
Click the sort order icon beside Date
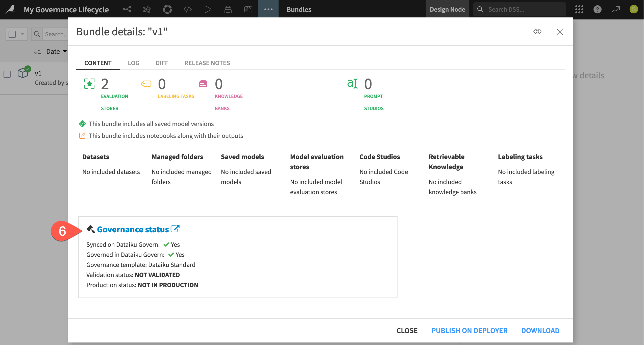[38, 51]
